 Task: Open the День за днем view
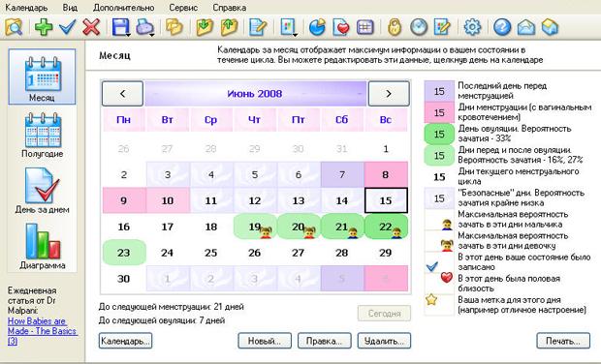coord(43,191)
